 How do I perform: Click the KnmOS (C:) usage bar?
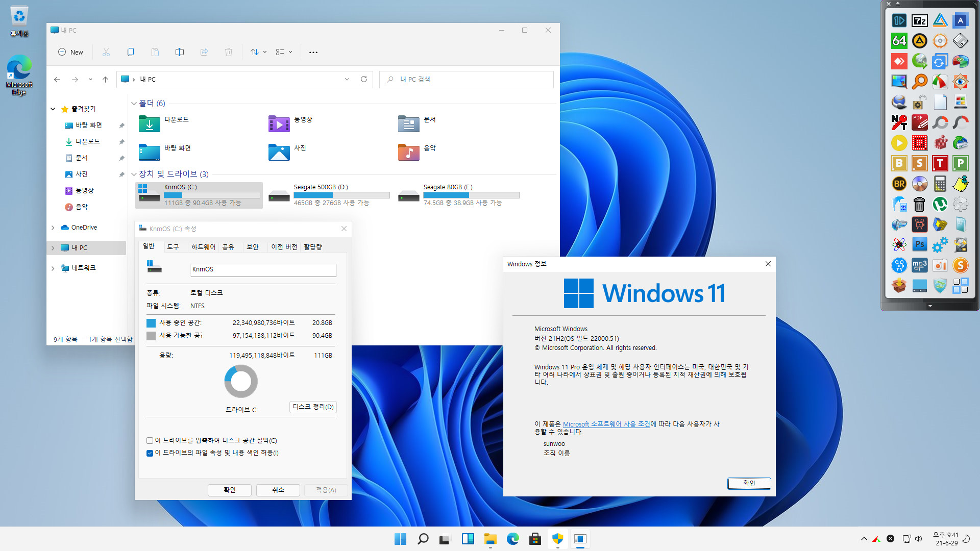tap(212, 195)
